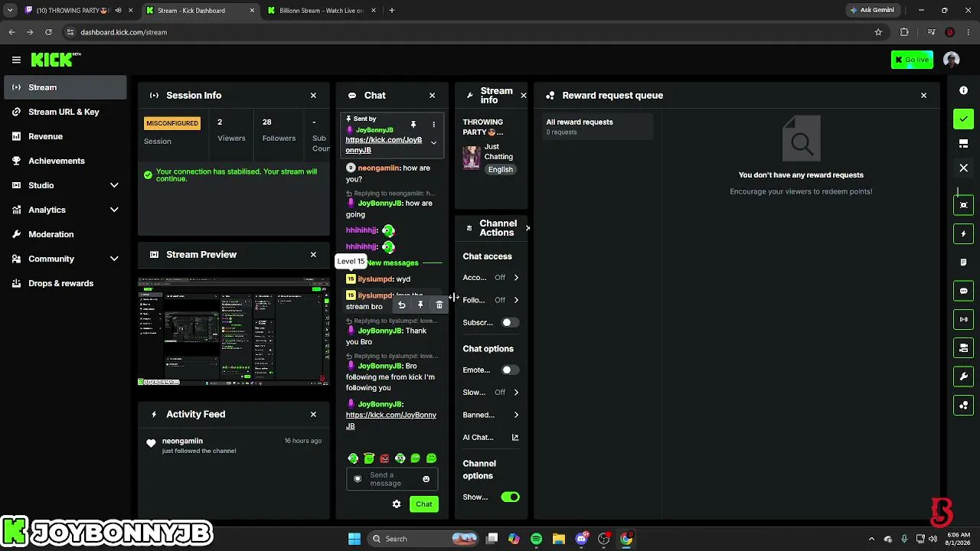Bookmark this page with the star icon
The width and height of the screenshot is (980, 551).
pyautogui.click(x=878, y=32)
